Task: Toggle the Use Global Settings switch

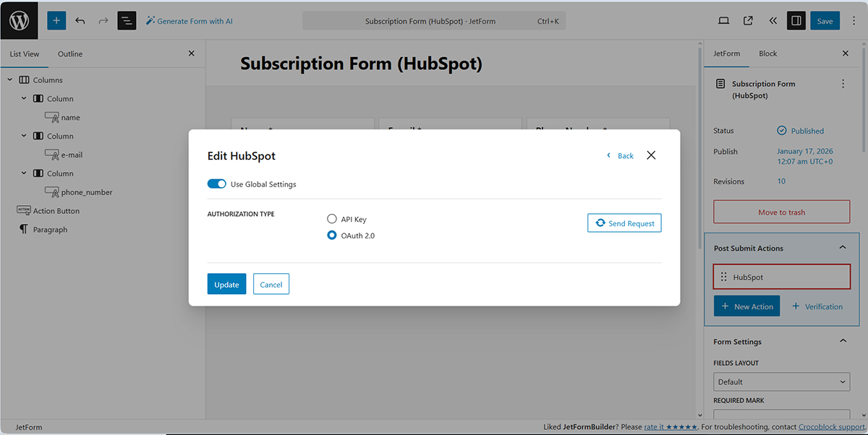Action: 217,184
